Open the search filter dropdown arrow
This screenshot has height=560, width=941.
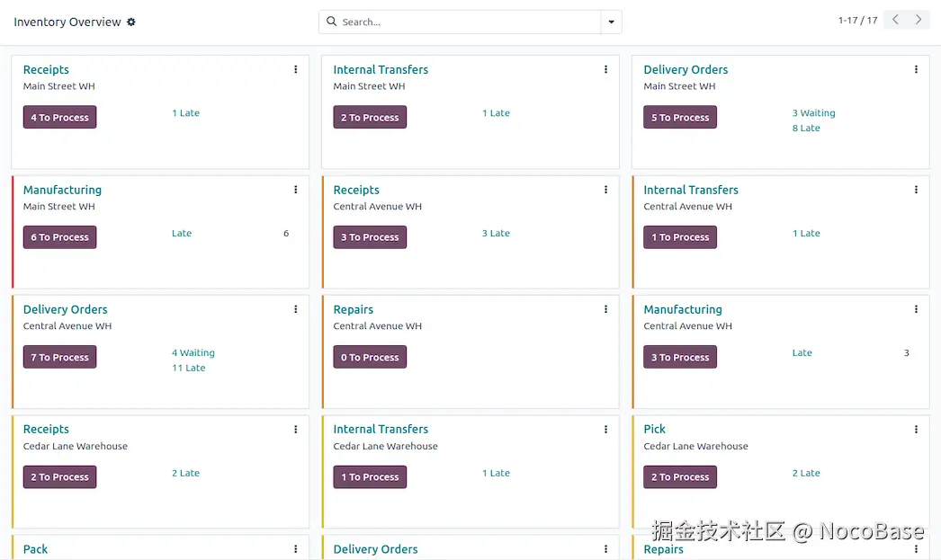[x=611, y=22]
